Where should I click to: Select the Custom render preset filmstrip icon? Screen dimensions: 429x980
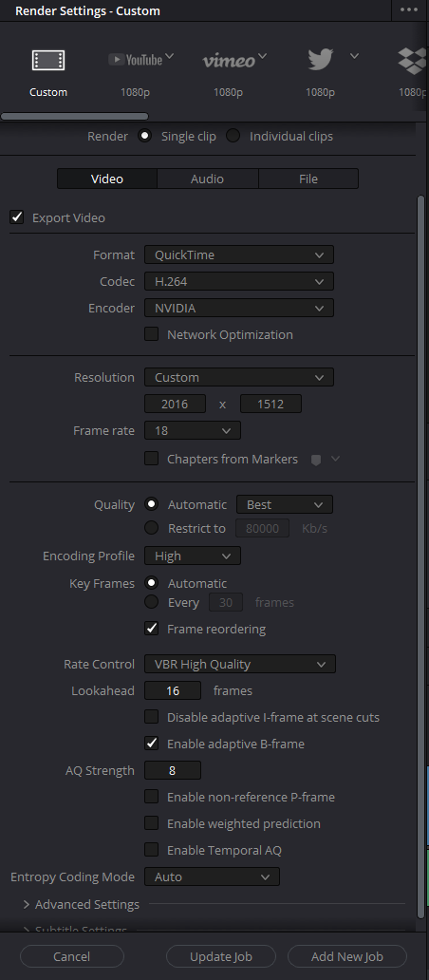pos(48,60)
